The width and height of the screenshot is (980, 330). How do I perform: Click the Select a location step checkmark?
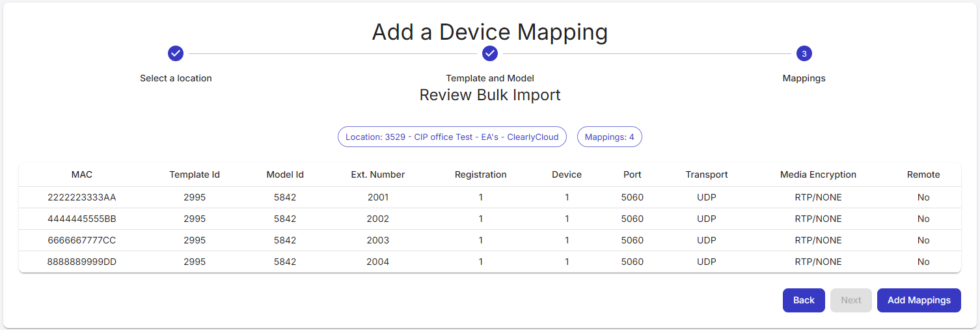click(176, 53)
